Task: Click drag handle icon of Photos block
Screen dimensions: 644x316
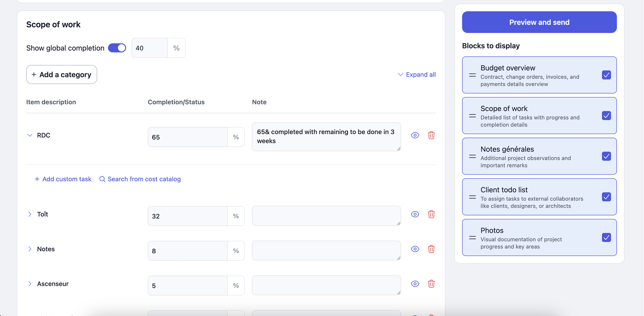Action: [x=472, y=237]
